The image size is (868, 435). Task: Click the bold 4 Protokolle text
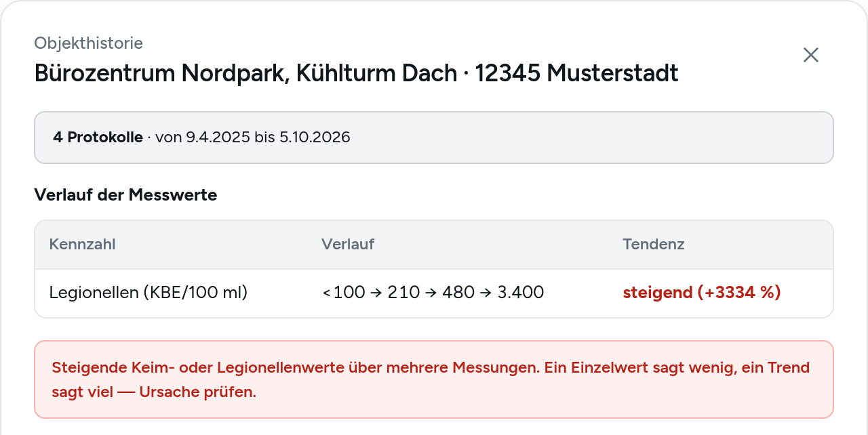click(98, 138)
